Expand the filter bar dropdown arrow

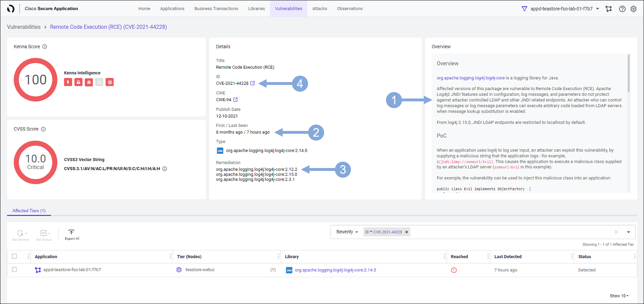tap(628, 232)
